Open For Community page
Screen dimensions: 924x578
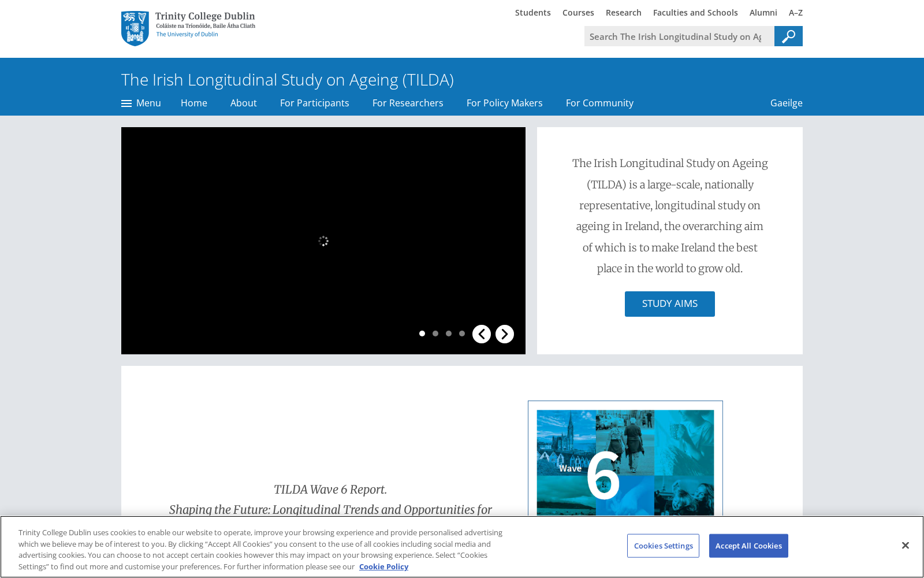pos(599,103)
